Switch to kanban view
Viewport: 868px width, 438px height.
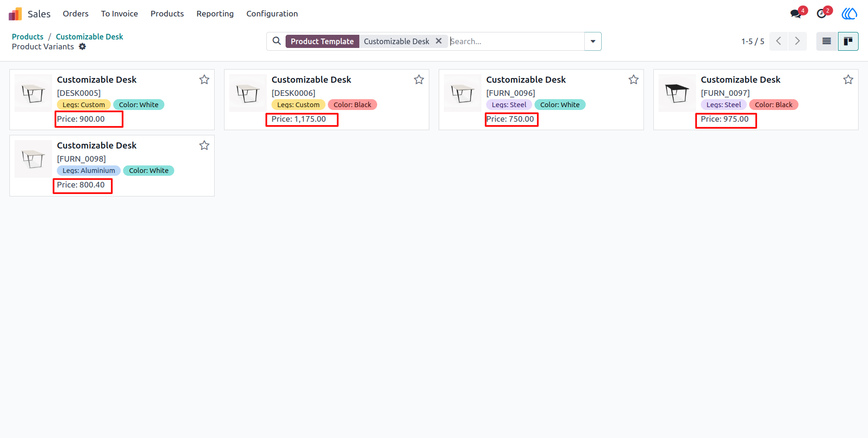[848, 41]
